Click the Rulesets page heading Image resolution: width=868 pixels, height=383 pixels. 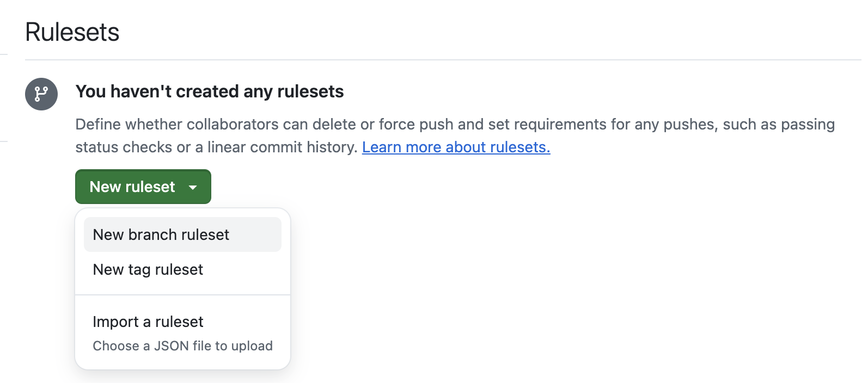72,32
